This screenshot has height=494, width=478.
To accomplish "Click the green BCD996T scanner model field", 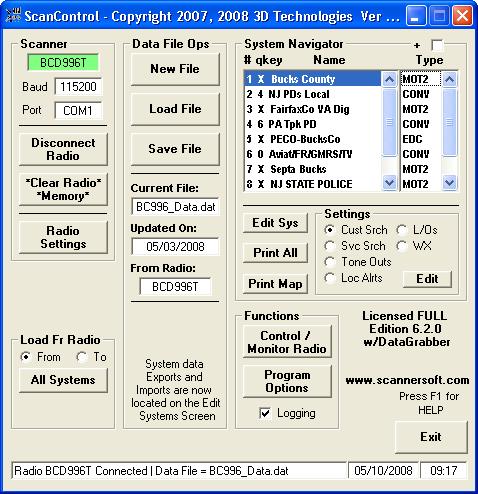I will [x=63, y=63].
